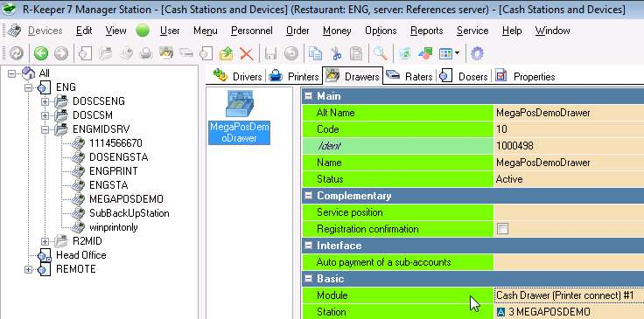The height and width of the screenshot is (319, 644).
Task: Select the MEGAPOSDEMO station in tree
Action: (x=126, y=199)
